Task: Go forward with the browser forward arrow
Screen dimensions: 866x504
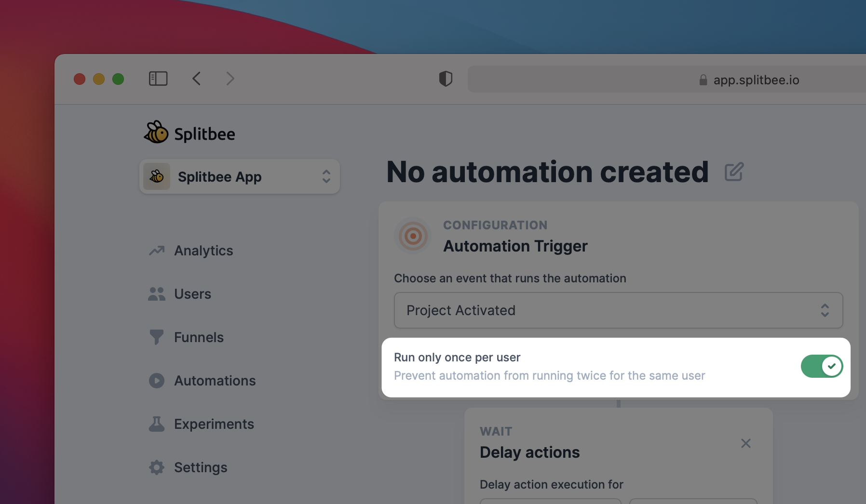Action: [x=230, y=79]
